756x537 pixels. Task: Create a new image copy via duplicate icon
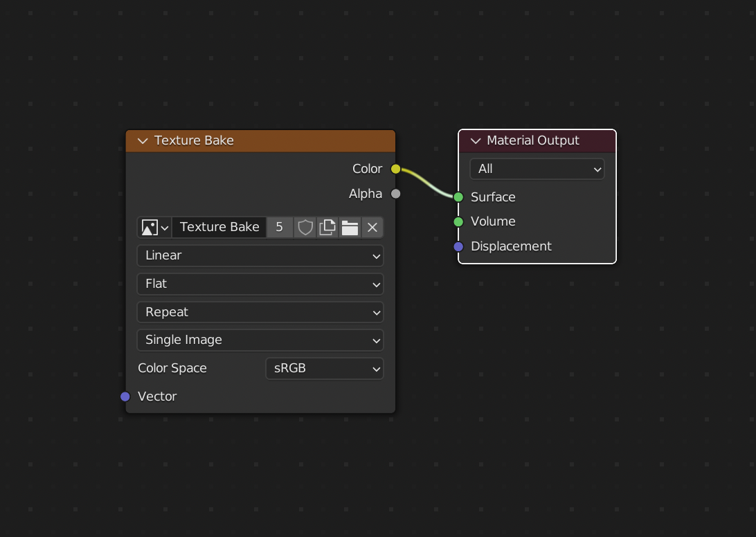point(327,227)
